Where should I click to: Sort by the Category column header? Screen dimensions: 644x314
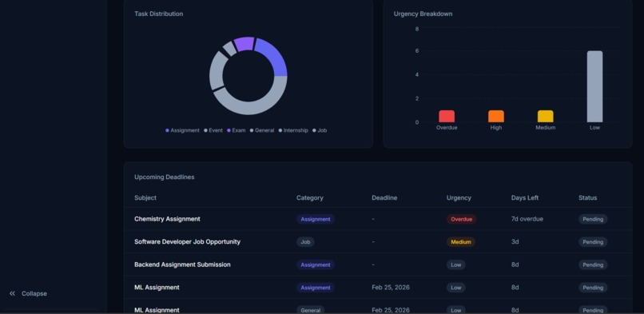pyautogui.click(x=310, y=197)
